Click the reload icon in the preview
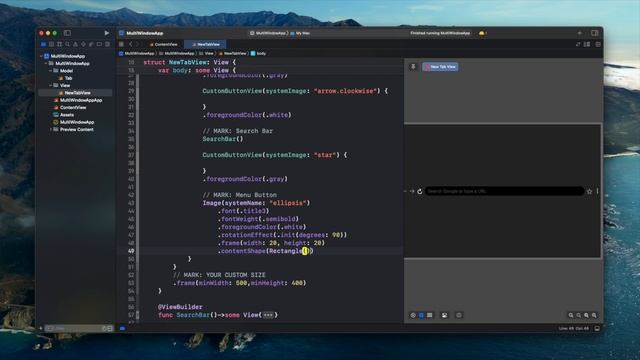The width and height of the screenshot is (640, 360). [420, 191]
